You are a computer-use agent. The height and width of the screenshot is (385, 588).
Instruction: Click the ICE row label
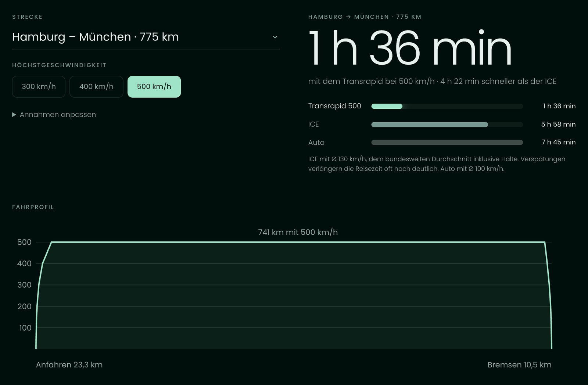pyautogui.click(x=313, y=125)
